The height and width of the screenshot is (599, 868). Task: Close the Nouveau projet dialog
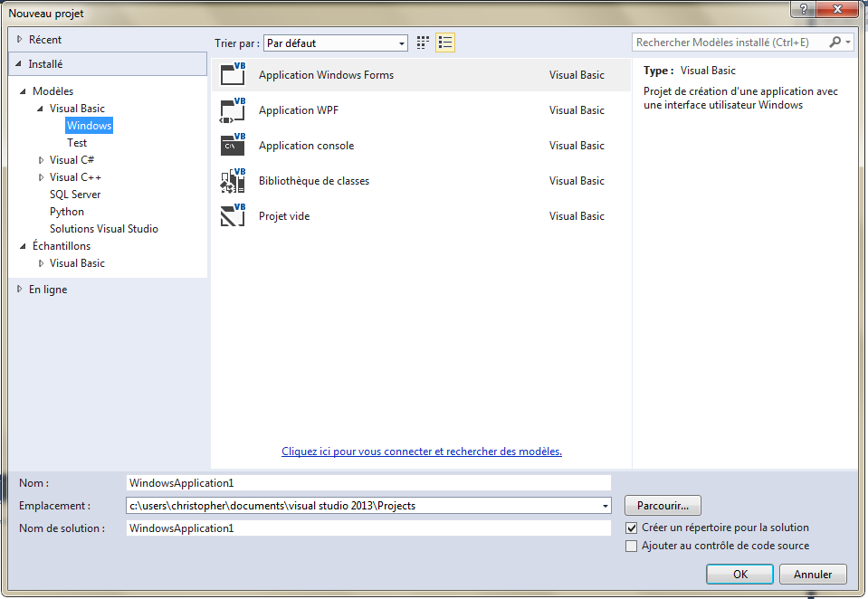tap(837, 8)
